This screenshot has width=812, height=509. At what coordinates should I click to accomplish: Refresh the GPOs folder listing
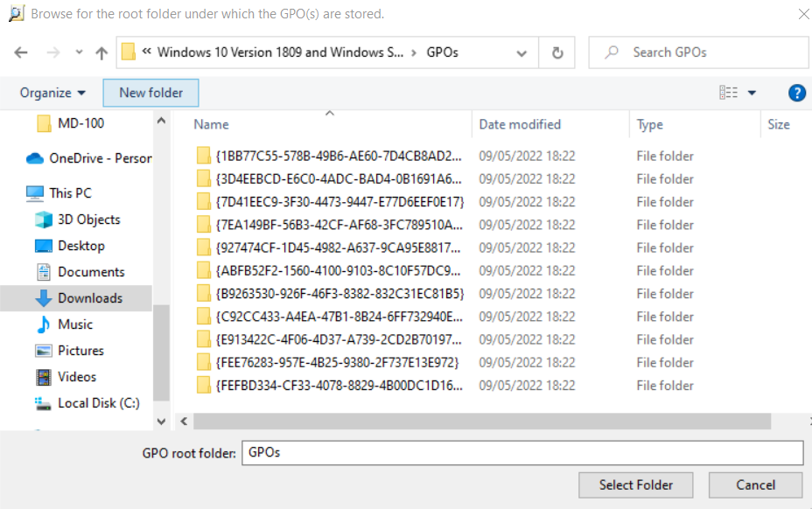(x=557, y=52)
